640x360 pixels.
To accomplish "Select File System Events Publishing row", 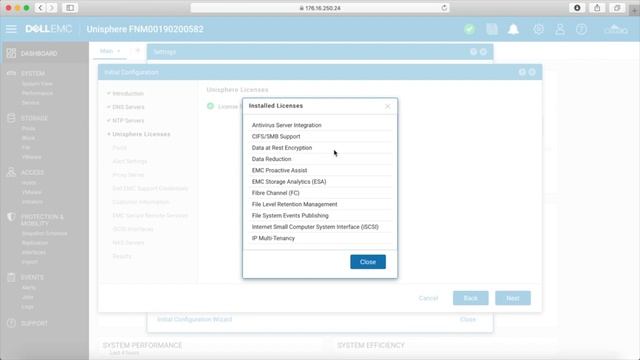I will [x=320, y=216].
